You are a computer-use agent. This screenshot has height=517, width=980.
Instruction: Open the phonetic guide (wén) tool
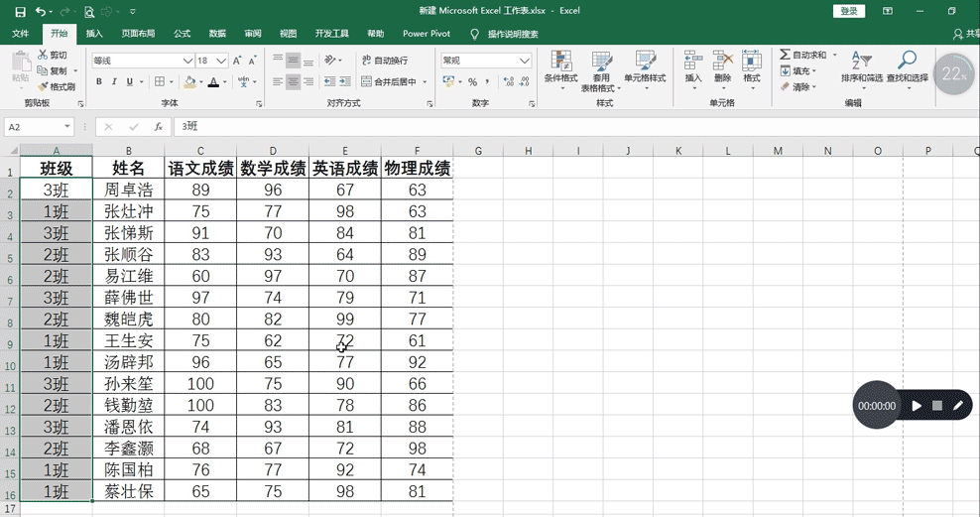point(244,81)
